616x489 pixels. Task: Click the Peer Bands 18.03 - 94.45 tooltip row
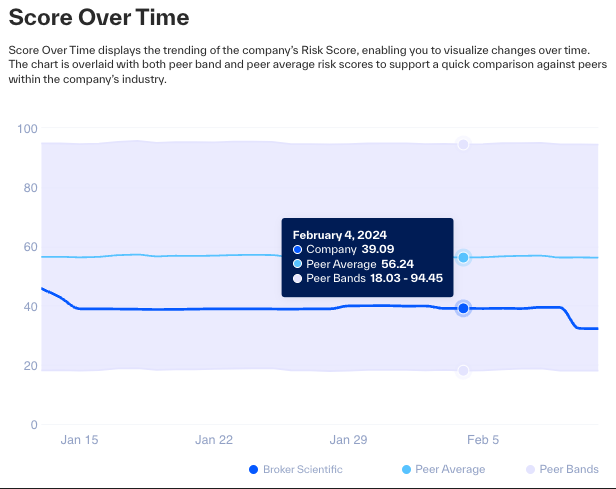click(x=368, y=278)
